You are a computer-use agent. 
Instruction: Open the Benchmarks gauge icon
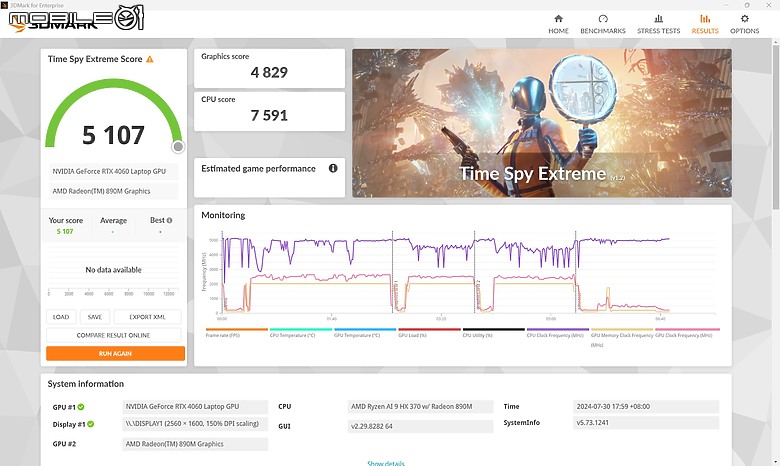[x=603, y=19]
